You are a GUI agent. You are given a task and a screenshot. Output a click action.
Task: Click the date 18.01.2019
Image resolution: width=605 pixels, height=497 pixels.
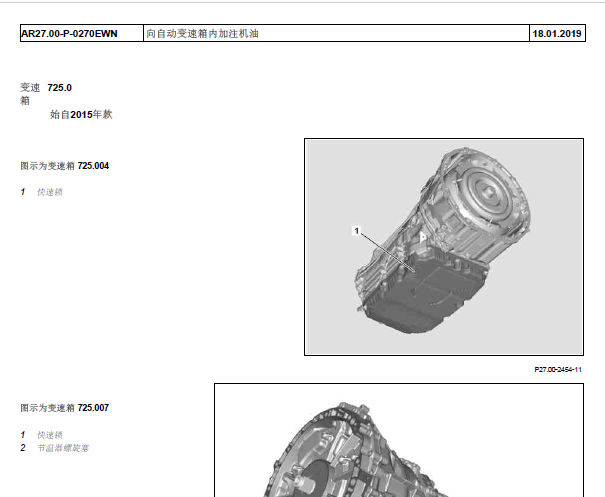click(557, 34)
